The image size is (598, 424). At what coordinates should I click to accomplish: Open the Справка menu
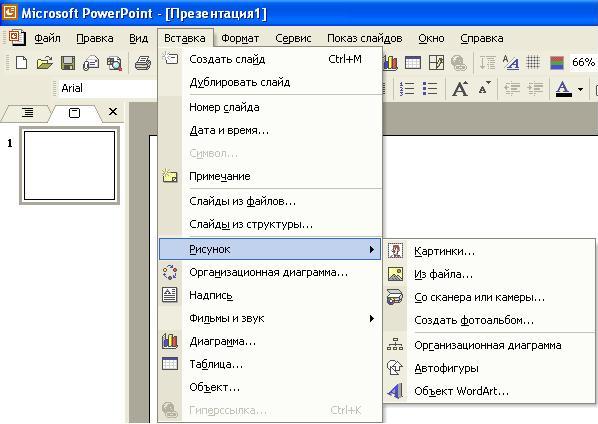(x=482, y=38)
